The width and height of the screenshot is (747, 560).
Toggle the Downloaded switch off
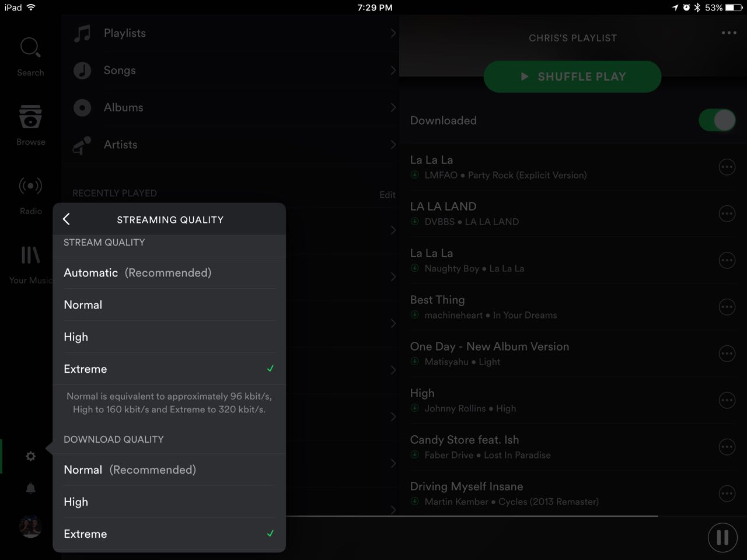(x=717, y=121)
